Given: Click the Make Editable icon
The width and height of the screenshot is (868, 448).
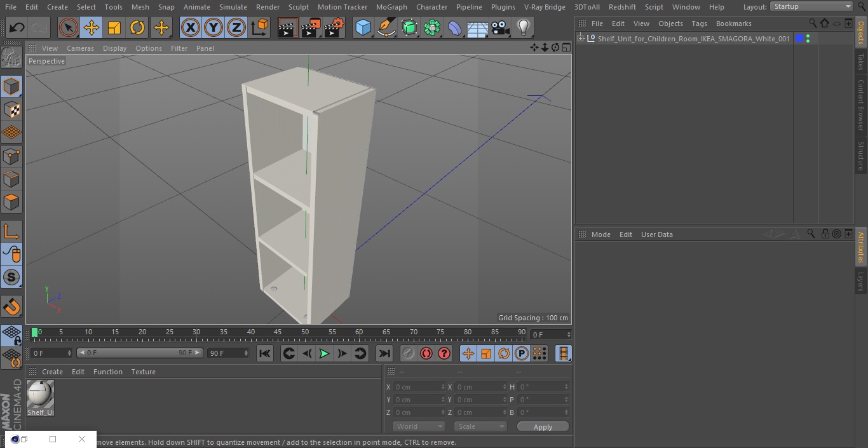Looking at the screenshot, I should point(11,58).
